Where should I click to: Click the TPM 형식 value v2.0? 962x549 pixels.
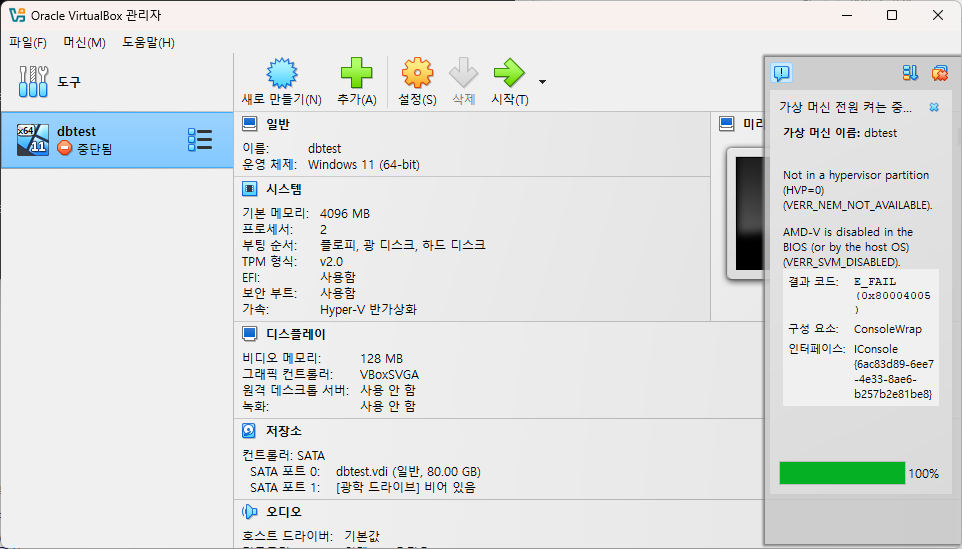click(x=331, y=261)
